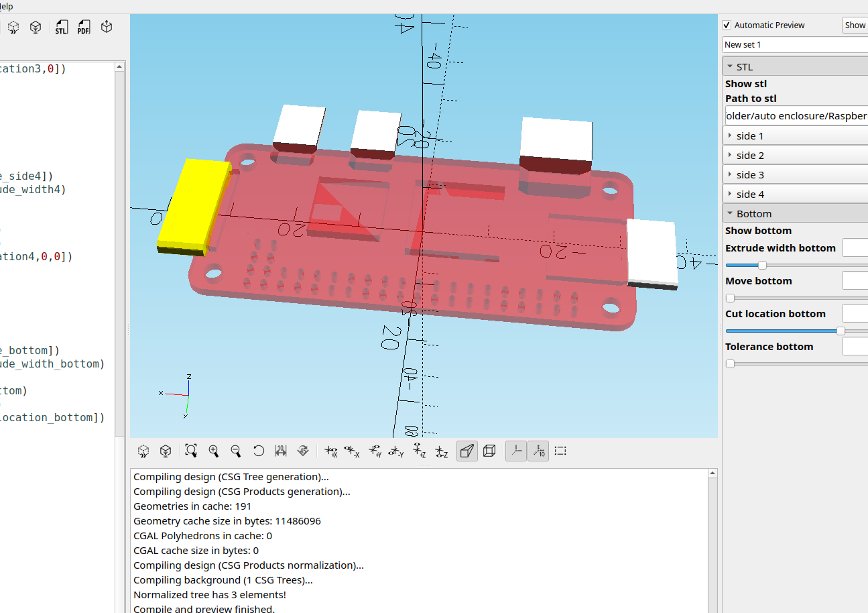This screenshot has height=613, width=868.
Task: Toggle the show axes button
Action: pyautogui.click(x=516, y=451)
